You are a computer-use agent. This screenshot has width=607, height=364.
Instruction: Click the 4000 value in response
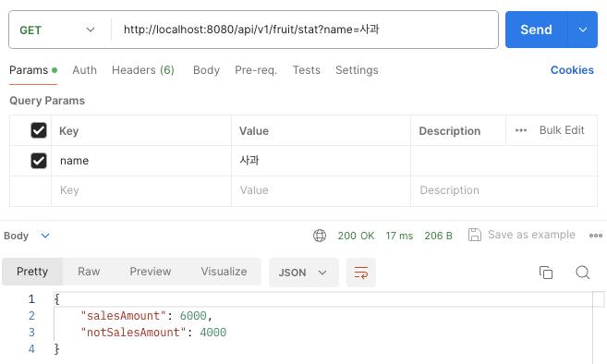tap(212, 333)
